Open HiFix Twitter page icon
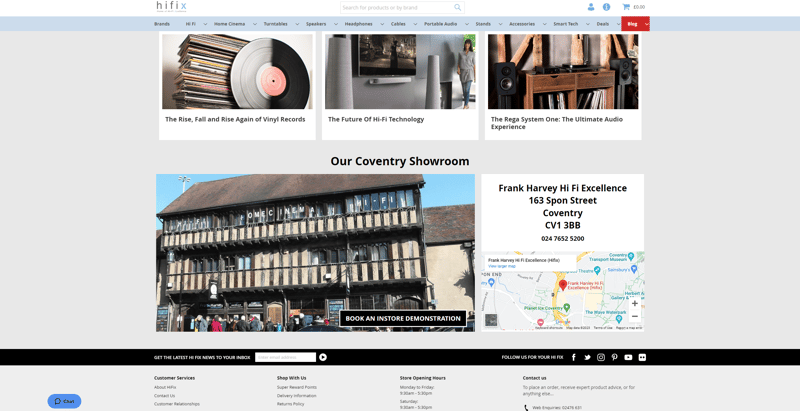Image resolution: width=800 pixels, height=411 pixels. [587, 357]
